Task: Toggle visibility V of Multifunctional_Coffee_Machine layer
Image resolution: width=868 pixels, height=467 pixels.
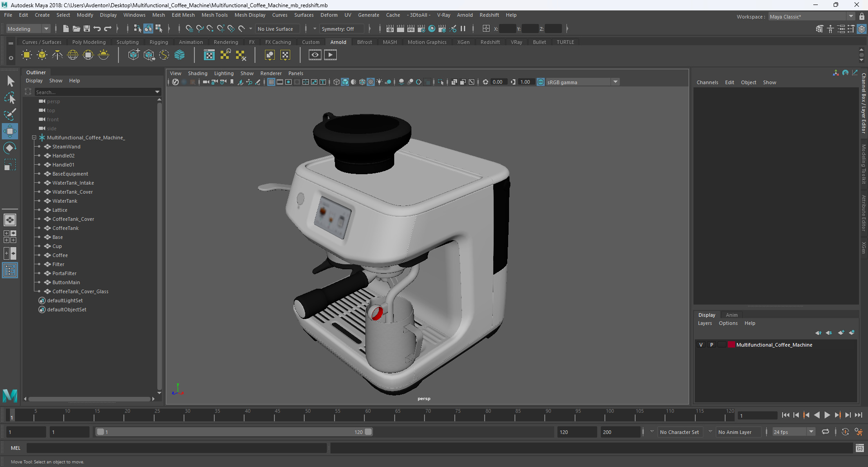Action: coord(701,345)
